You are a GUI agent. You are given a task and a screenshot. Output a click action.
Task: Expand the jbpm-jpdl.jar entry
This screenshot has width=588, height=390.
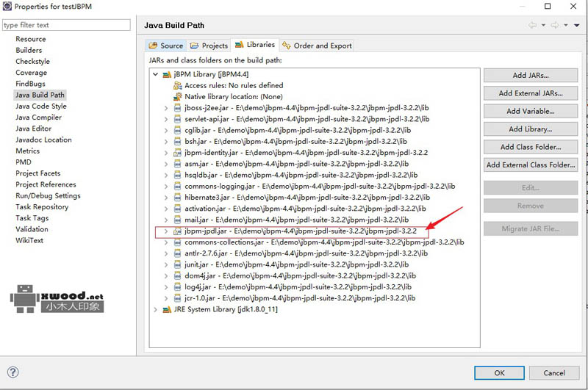pos(166,231)
